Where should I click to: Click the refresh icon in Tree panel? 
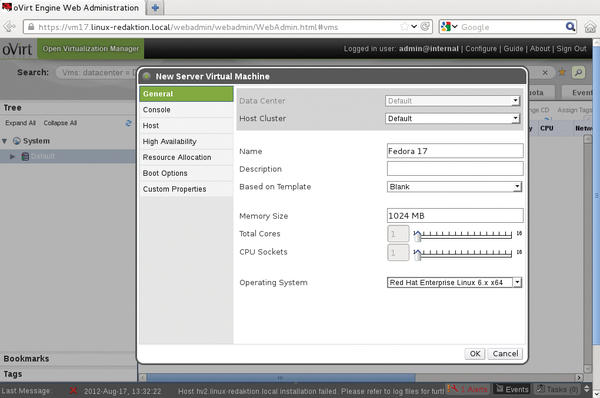pyautogui.click(x=129, y=123)
